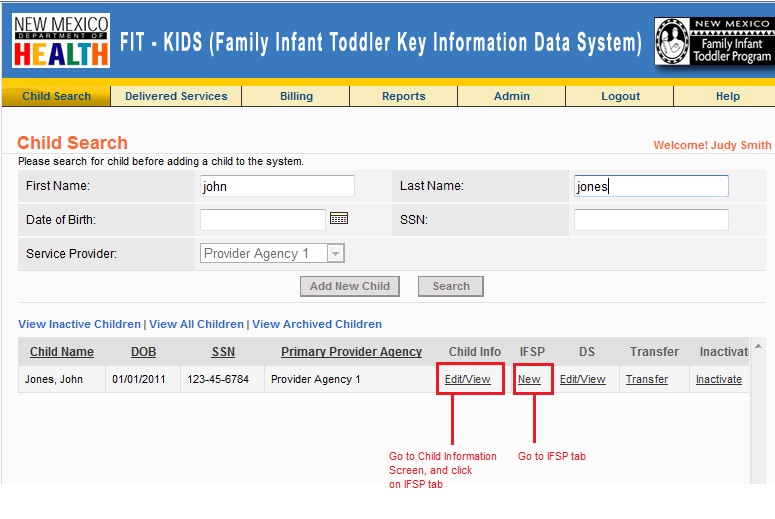Click into the First Name field

pos(277,186)
